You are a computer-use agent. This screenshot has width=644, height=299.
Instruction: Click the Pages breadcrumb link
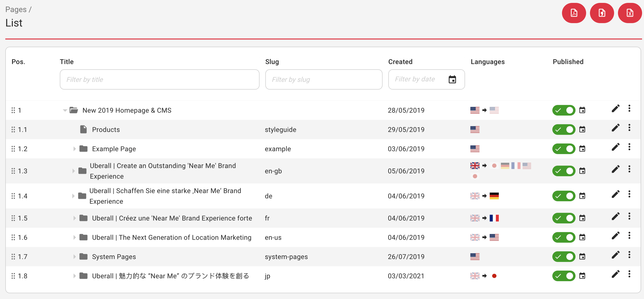16,9
